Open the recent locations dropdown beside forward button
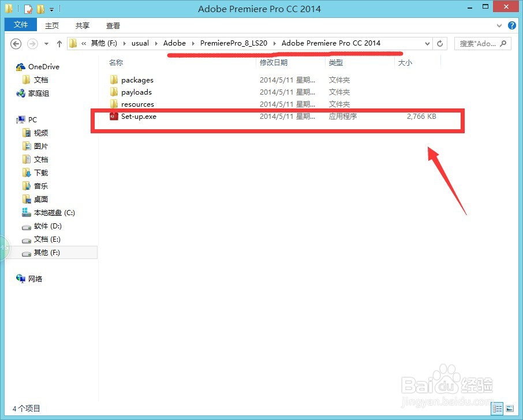 pyautogui.click(x=45, y=43)
